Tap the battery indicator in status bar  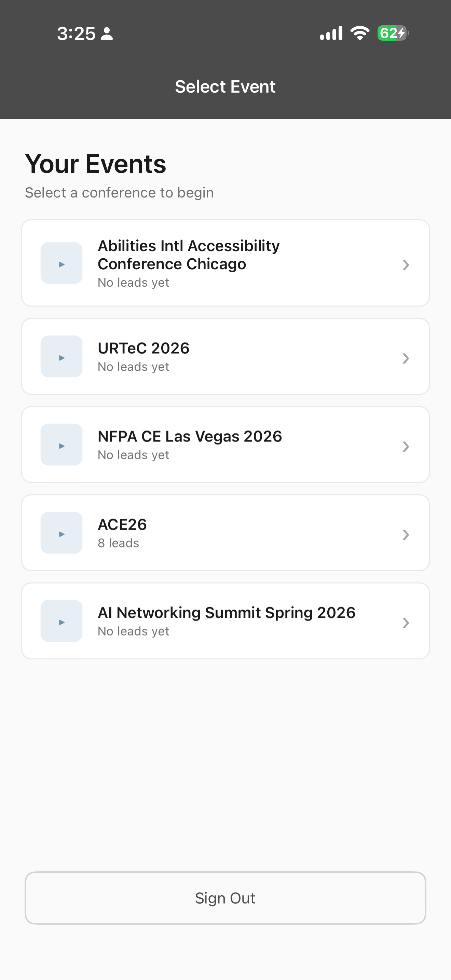(x=393, y=33)
